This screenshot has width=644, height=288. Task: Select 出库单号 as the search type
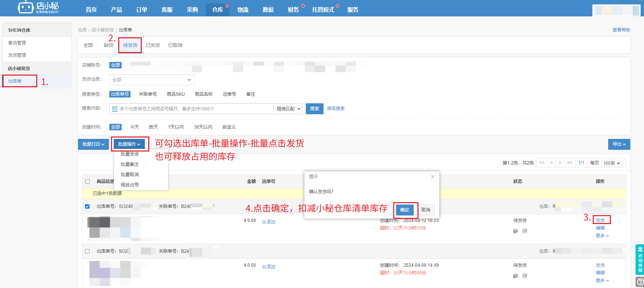pos(120,94)
